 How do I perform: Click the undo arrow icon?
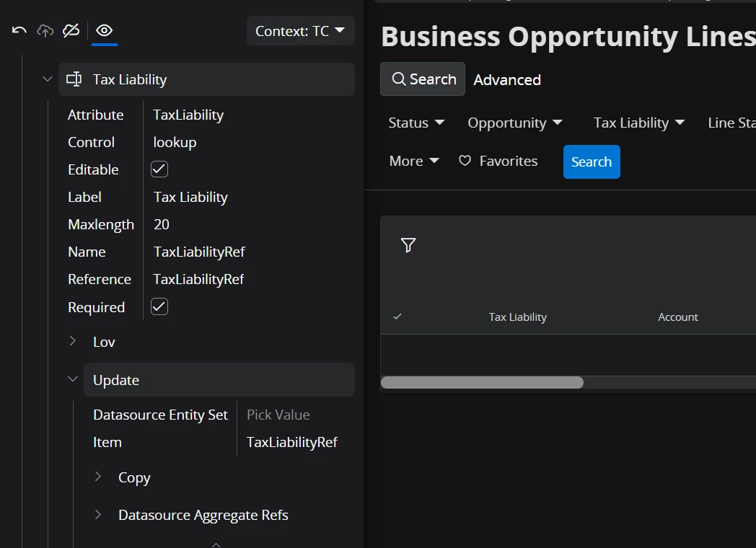[x=19, y=30]
